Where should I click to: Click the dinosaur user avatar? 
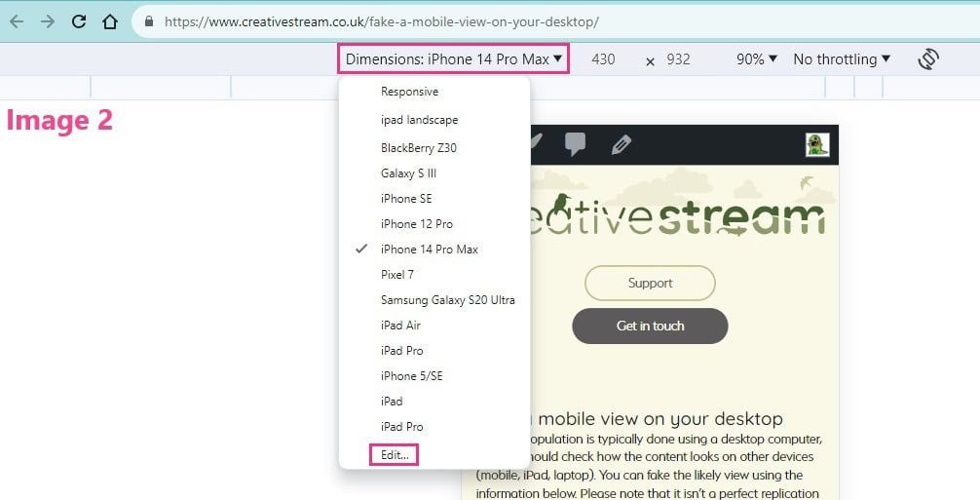(x=816, y=144)
